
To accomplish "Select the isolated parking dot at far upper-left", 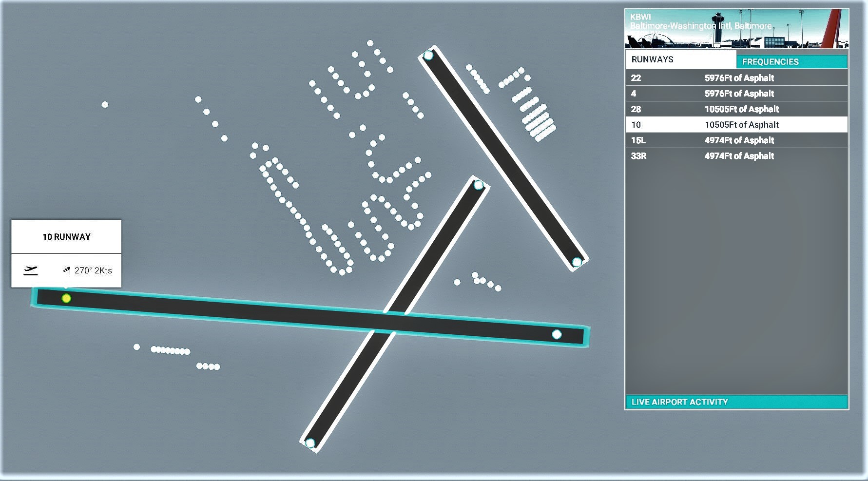I will click(x=105, y=104).
